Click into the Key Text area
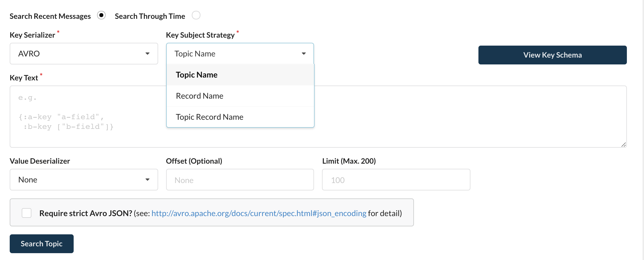Image resolution: width=644 pixels, height=260 pixels. point(318,117)
